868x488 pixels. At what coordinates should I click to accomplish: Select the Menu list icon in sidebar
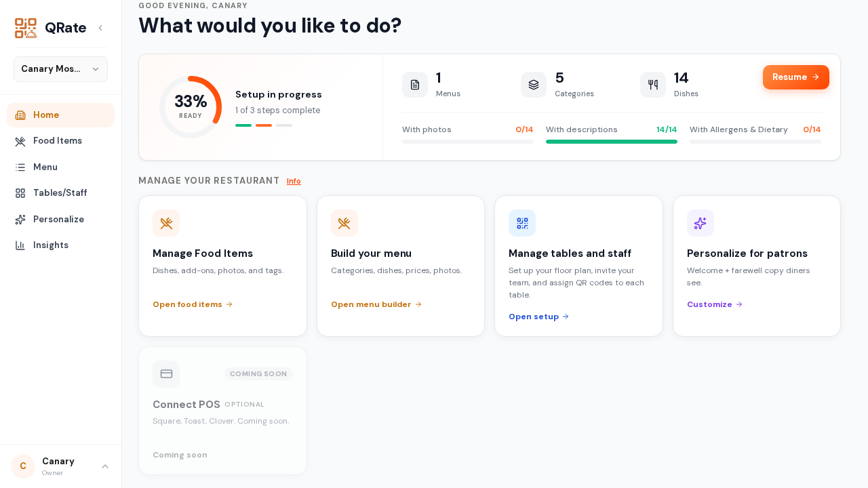tap(20, 167)
